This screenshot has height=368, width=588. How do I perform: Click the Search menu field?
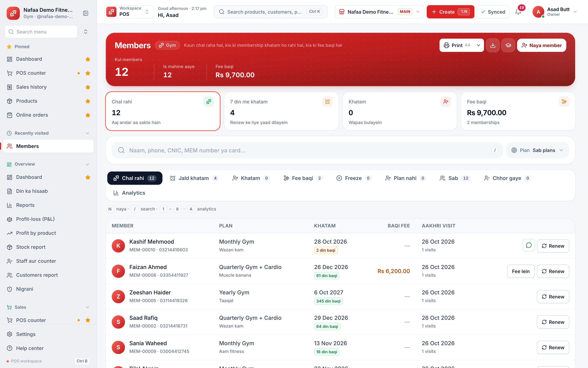[41, 32]
